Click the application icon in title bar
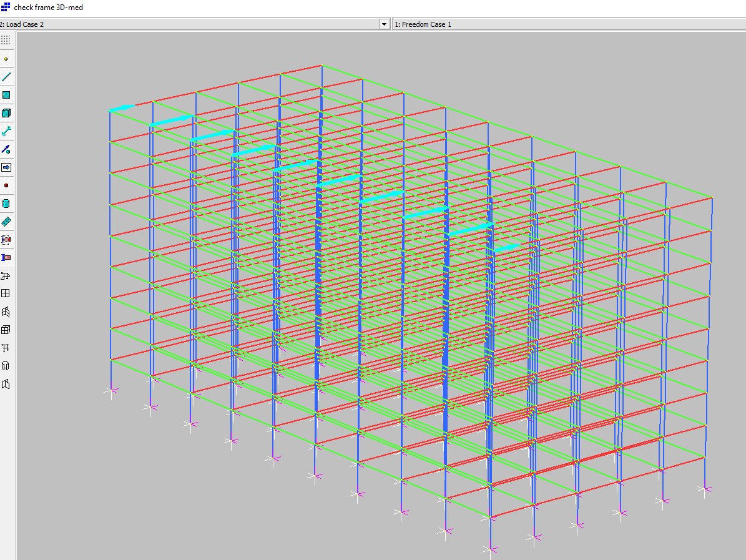The width and height of the screenshot is (746, 560). 6,7
